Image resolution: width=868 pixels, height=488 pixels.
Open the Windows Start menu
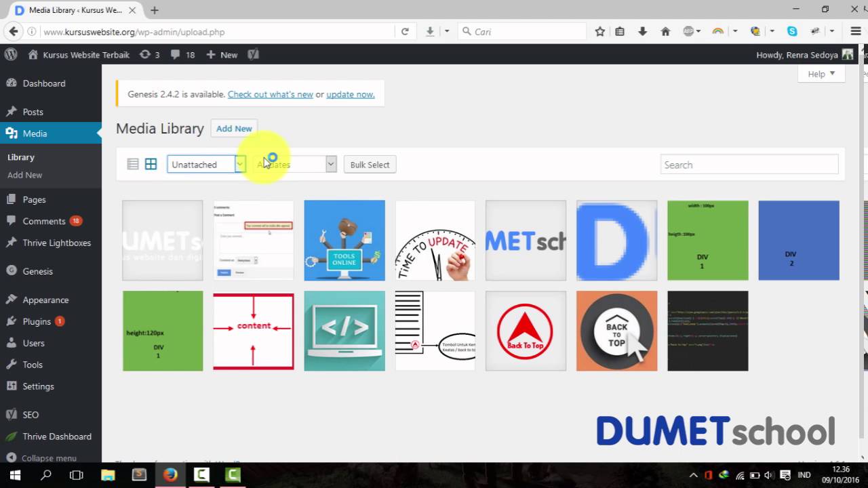[15, 475]
